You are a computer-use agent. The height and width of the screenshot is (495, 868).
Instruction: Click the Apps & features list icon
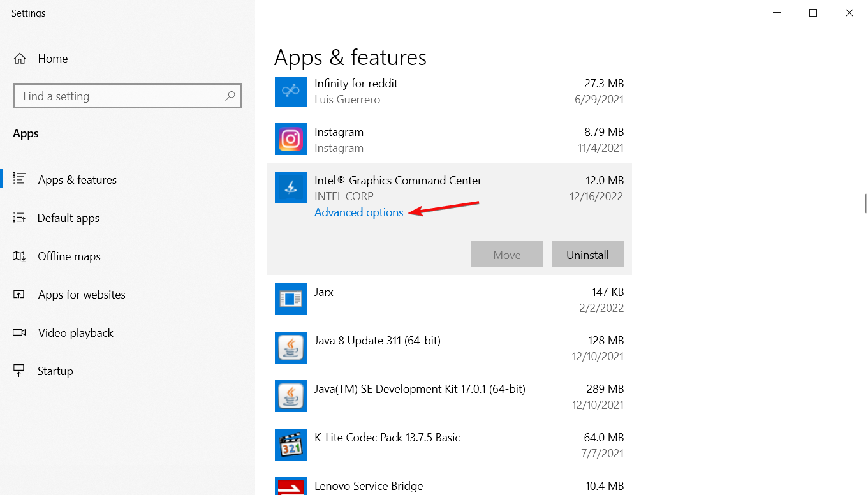coord(19,179)
